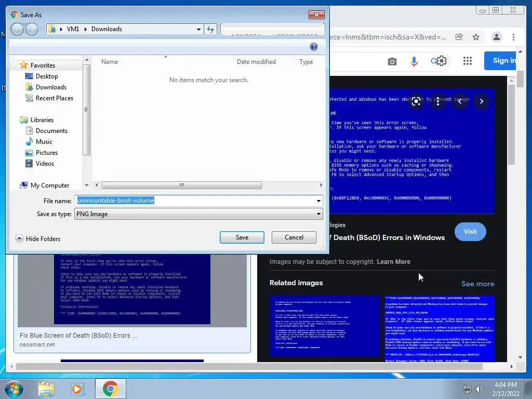
Task: Click the file list scroll right arrow
Action: (x=321, y=185)
